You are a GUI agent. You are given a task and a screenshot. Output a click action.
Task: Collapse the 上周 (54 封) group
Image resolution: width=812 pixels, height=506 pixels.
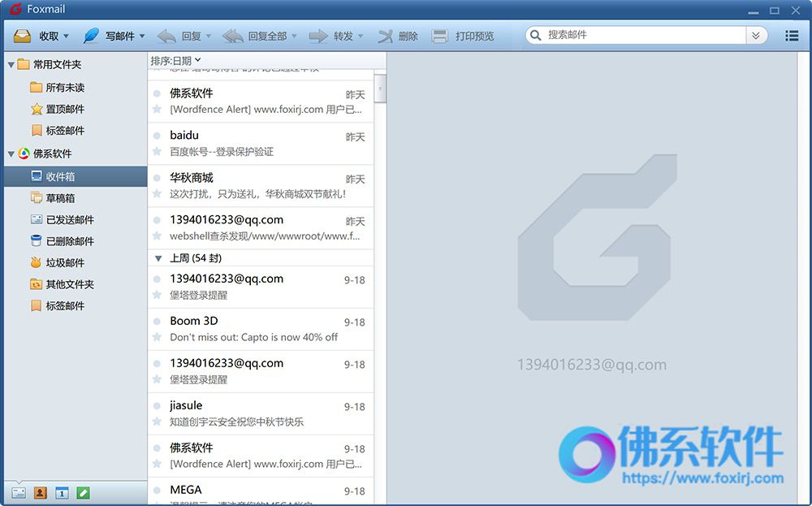pos(158,258)
